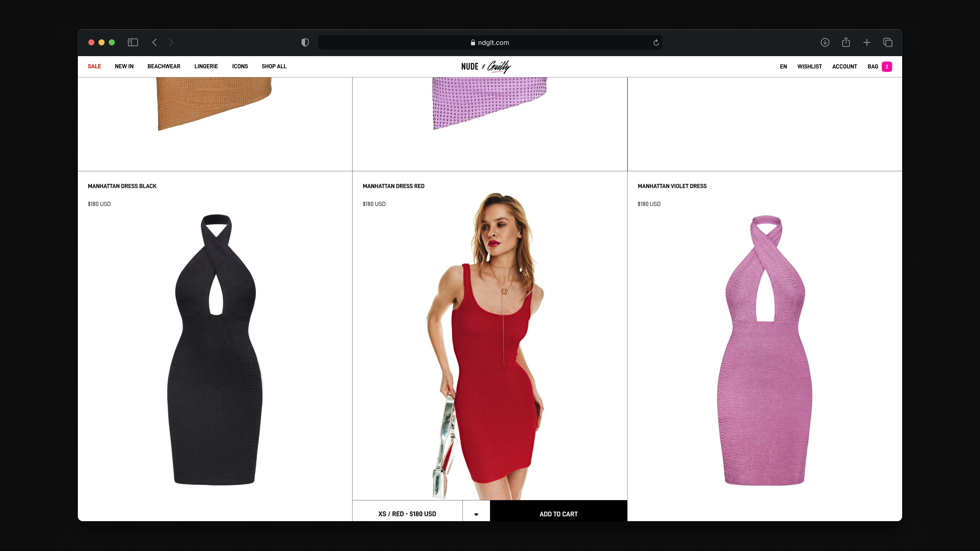
Task: Open the size variant dropdown arrow
Action: [x=476, y=514]
